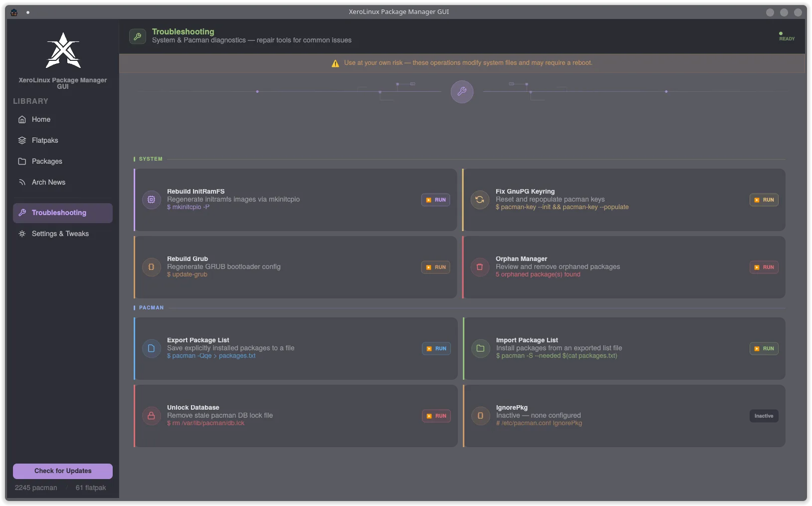Click the 'Use at your own risk' warning text
Screen dimensions: 812x506
coord(468,63)
